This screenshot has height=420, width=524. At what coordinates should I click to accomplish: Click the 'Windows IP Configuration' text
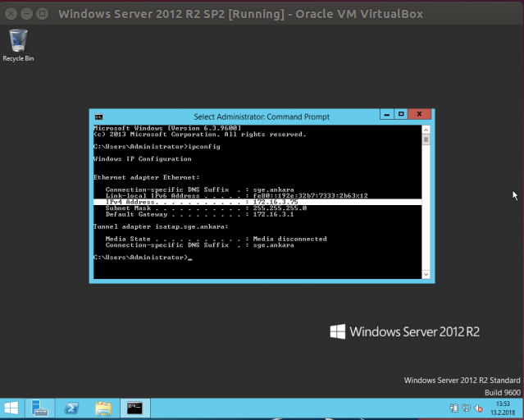click(143, 159)
